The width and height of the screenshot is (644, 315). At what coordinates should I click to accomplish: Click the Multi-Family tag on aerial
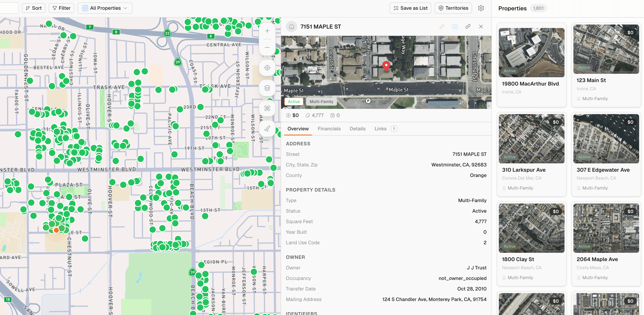pyautogui.click(x=321, y=102)
